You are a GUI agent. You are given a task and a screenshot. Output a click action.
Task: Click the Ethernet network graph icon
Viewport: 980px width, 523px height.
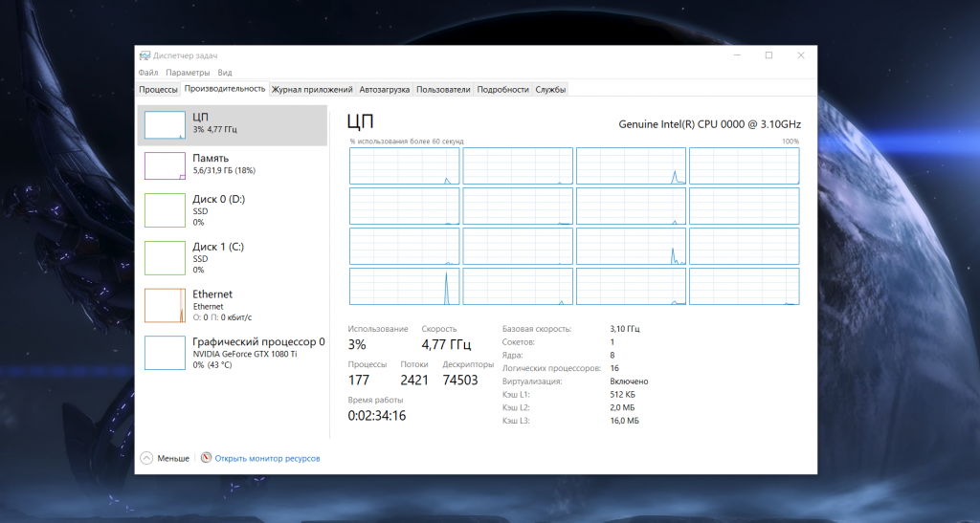(164, 305)
